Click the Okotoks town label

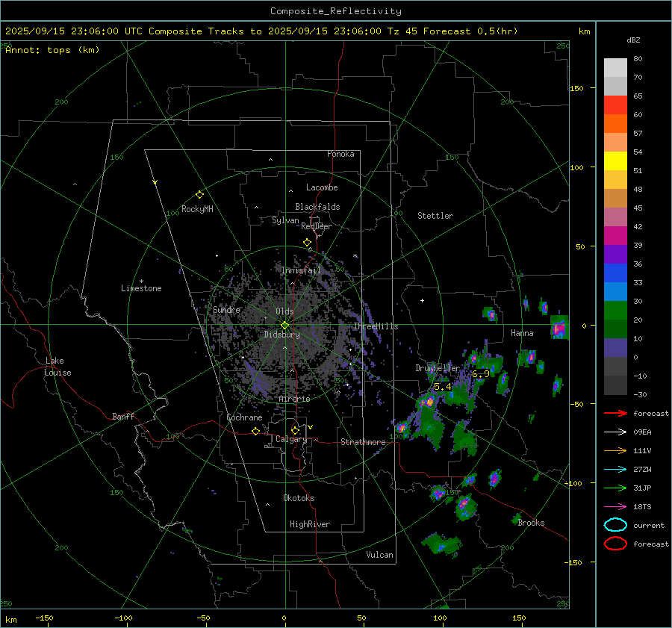coord(299,498)
